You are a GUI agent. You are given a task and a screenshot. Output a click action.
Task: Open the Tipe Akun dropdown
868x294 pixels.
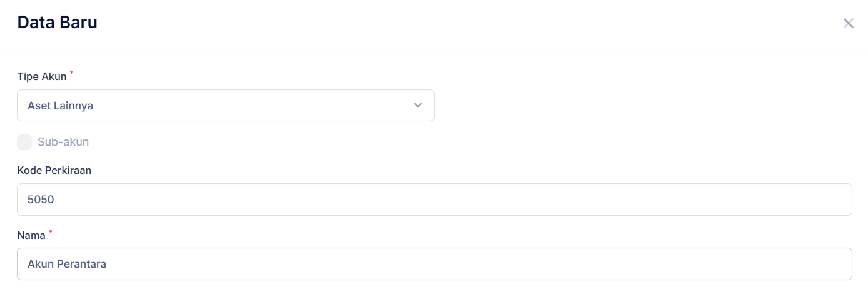(x=225, y=106)
